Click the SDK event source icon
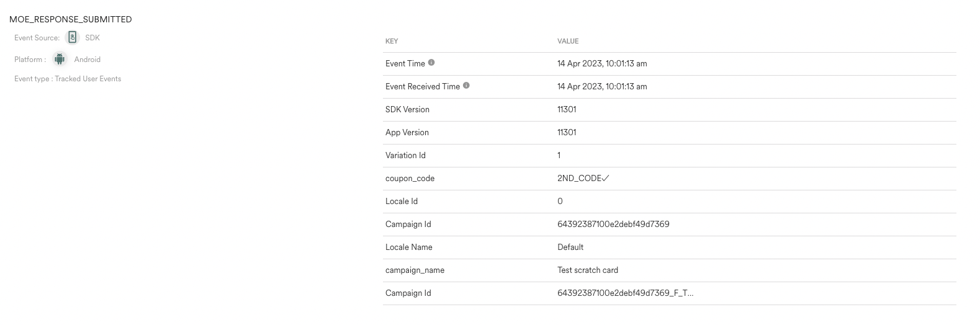Screen dimensions: 980x325 73,38
